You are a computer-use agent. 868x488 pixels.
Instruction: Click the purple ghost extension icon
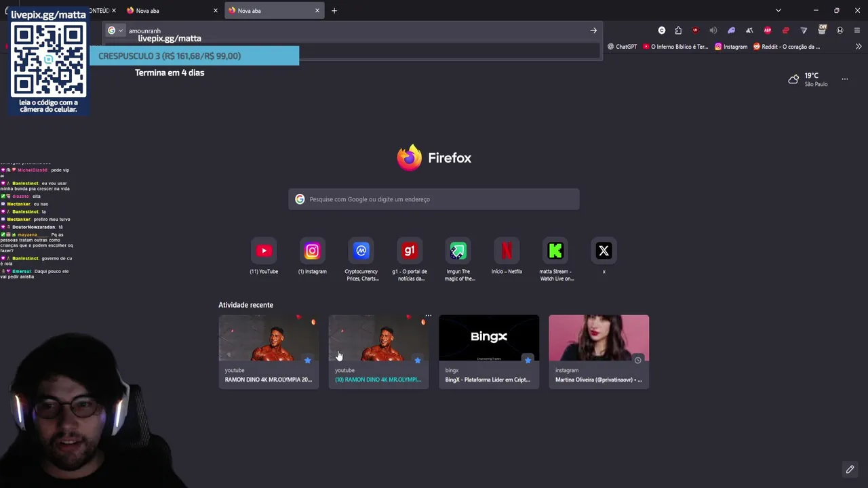point(731,30)
